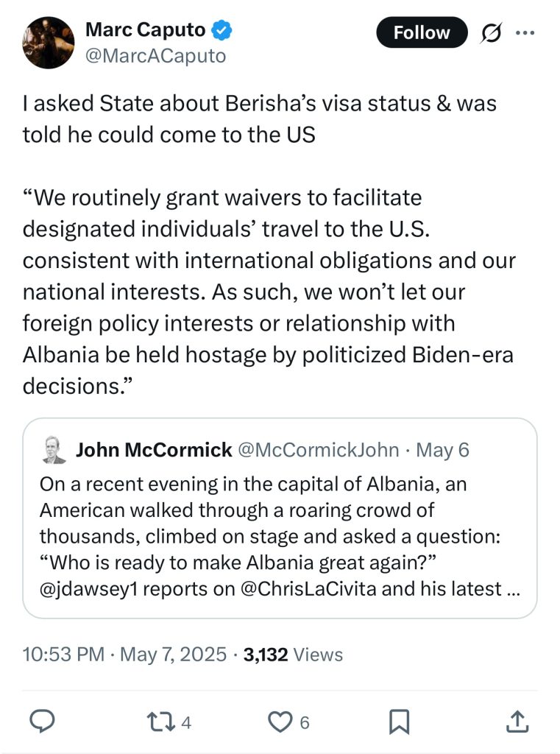Click the repost count number 4
Image resolution: width=560 pixels, height=754 pixels.
pos(186,722)
